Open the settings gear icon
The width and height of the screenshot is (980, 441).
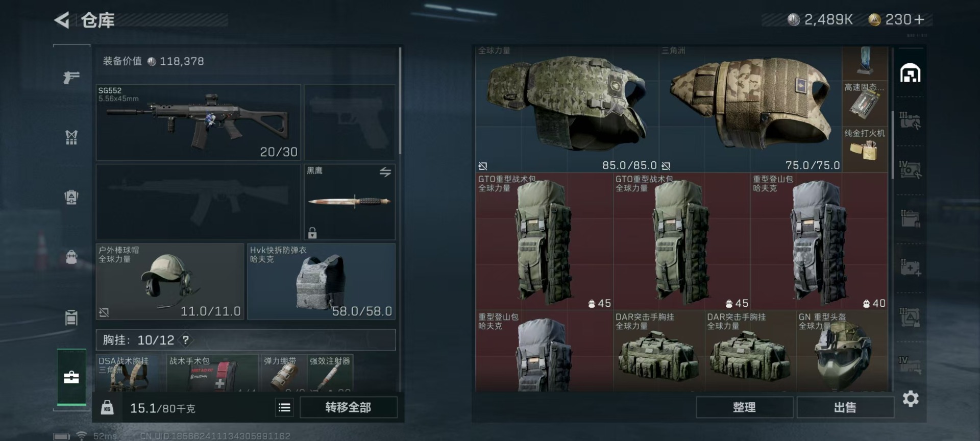point(911,399)
